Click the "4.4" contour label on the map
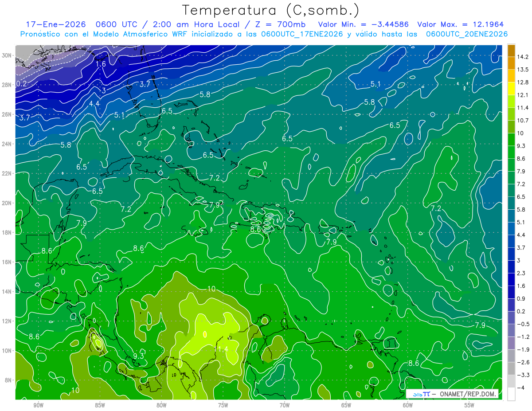Screen dimensions: 532x411 tap(94, 104)
